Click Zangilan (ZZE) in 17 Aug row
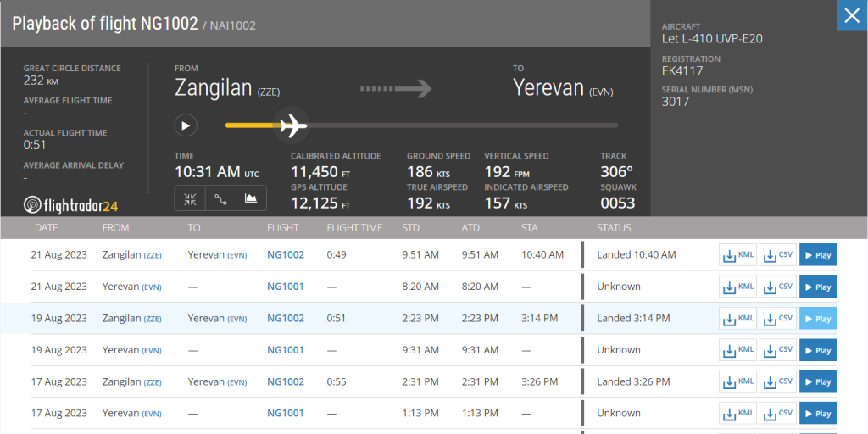Viewport: 868px width, 434px height. click(131, 381)
